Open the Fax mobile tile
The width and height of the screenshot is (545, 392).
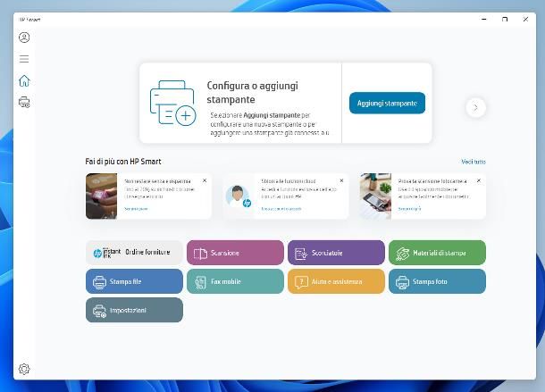pos(235,281)
